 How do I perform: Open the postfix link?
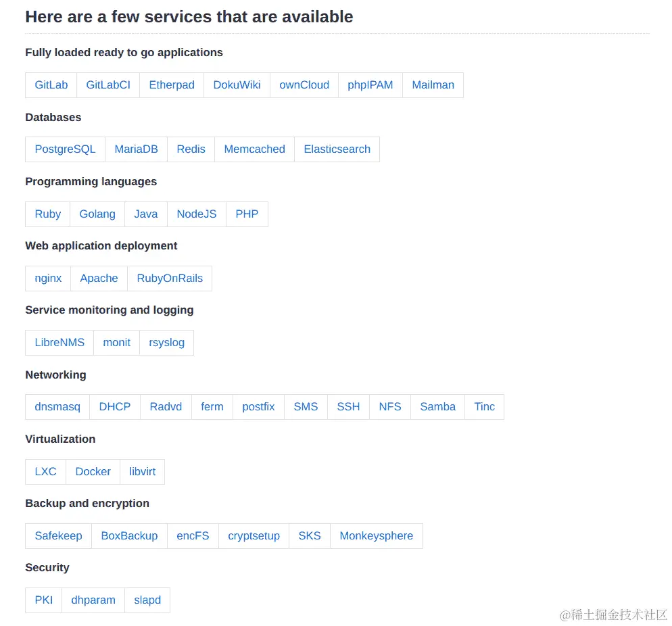click(258, 407)
